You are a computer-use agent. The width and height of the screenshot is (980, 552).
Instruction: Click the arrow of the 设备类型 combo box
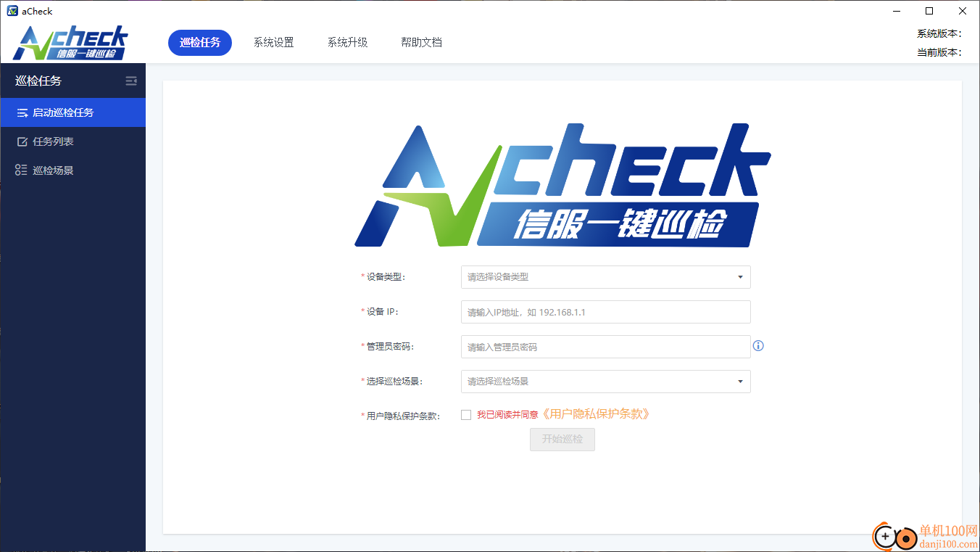[740, 277]
